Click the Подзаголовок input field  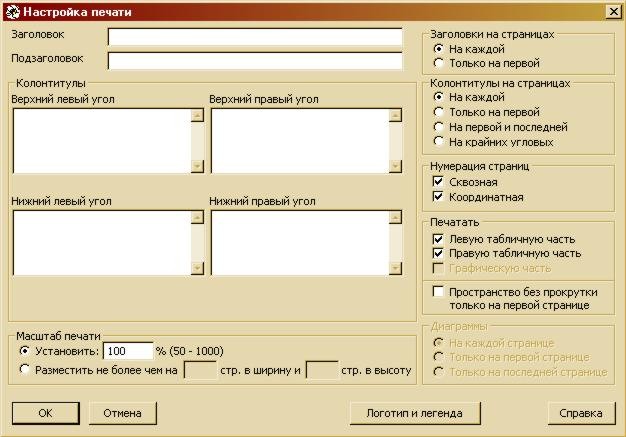pyautogui.click(x=255, y=61)
